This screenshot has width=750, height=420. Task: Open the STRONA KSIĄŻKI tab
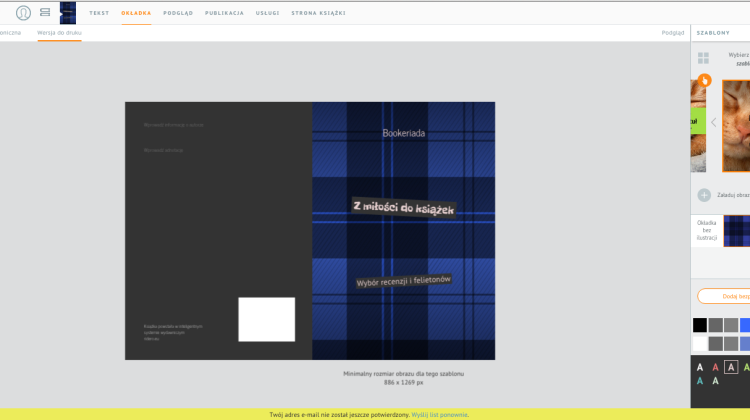[x=318, y=13]
